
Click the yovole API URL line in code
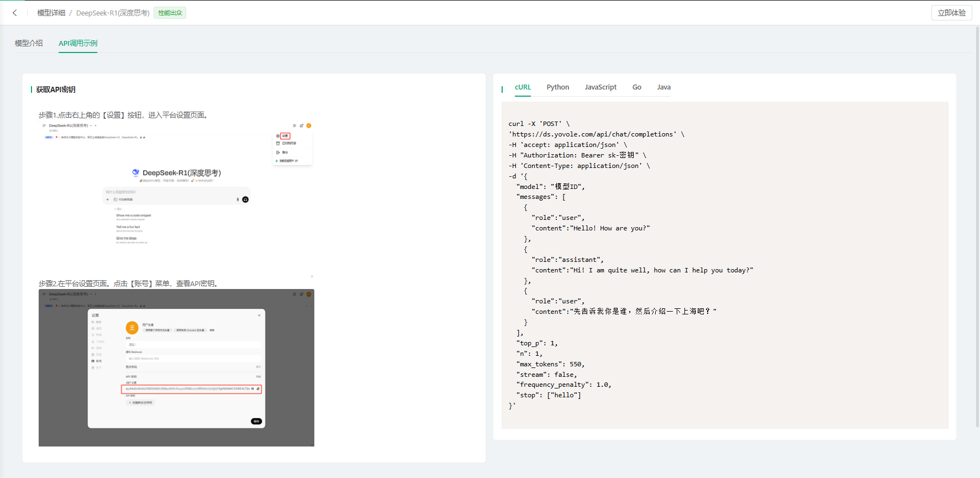coord(597,134)
